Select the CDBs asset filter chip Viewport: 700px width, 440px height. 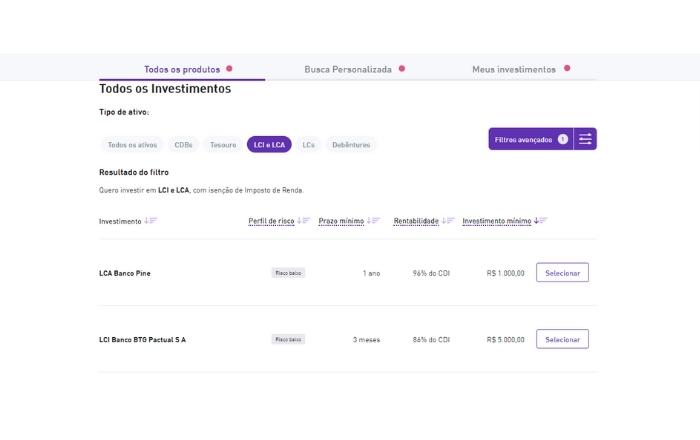(x=183, y=145)
